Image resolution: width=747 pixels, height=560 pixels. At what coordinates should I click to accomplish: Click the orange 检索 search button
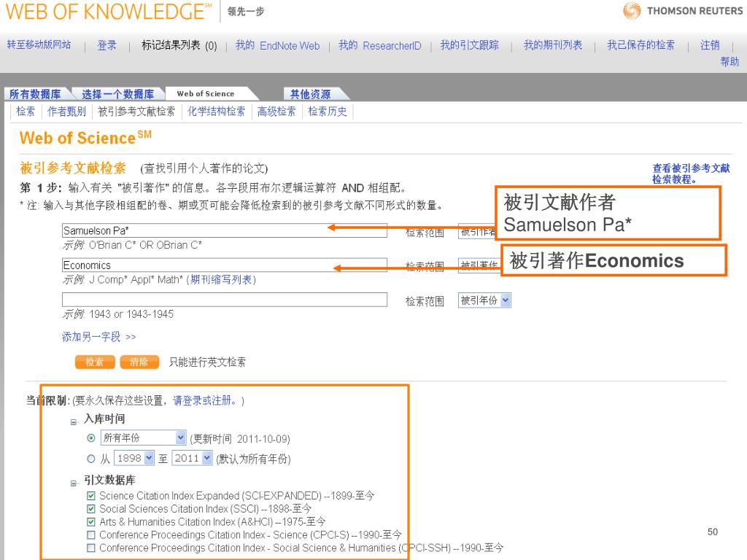click(x=95, y=362)
